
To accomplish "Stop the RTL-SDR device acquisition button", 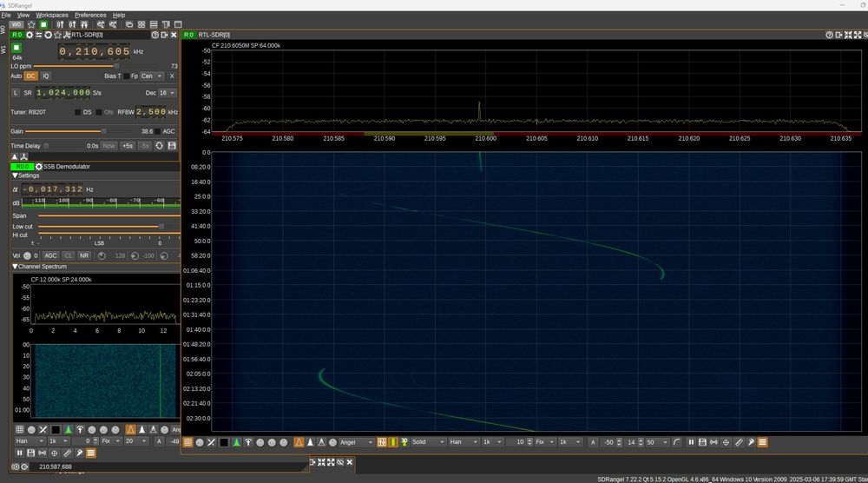I will point(16,48).
